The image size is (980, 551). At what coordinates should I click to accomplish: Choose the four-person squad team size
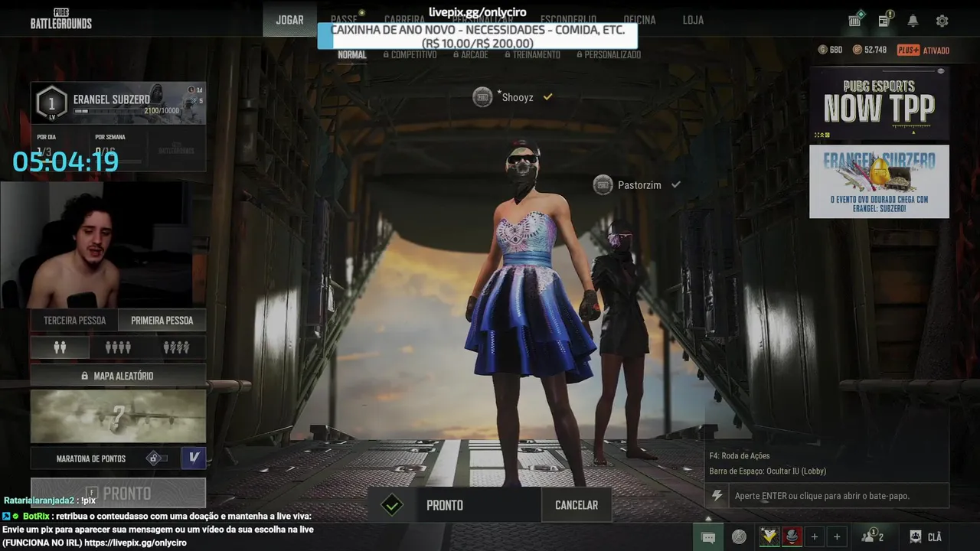point(118,347)
